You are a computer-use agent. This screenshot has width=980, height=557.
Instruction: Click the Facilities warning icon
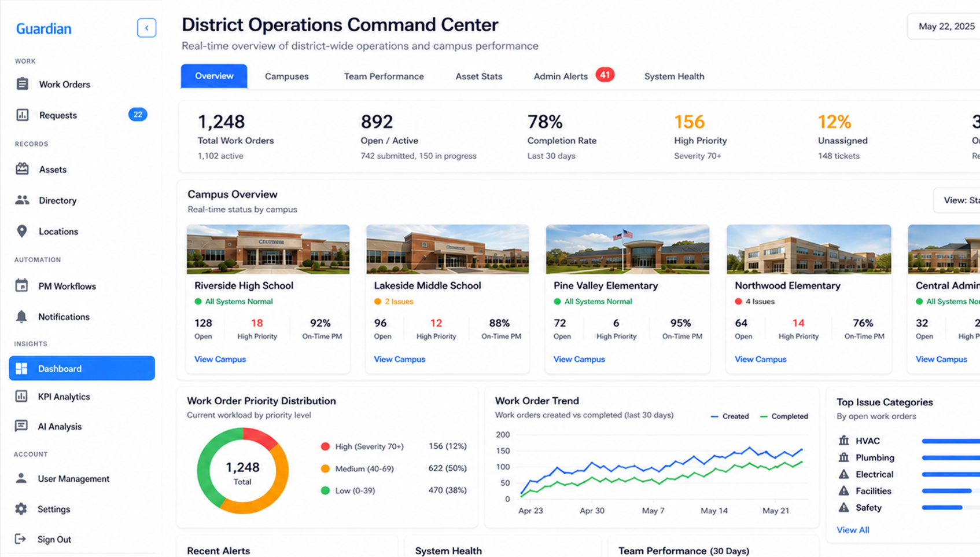(844, 491)
